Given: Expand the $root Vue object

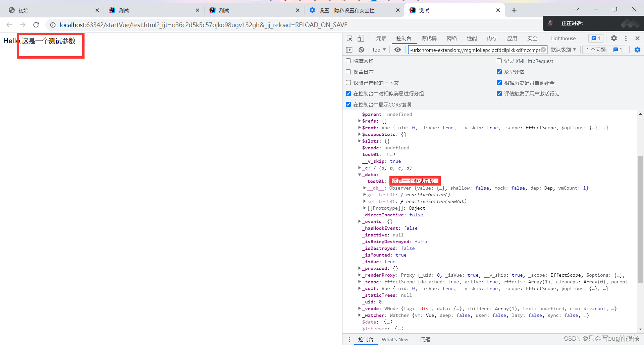Looking at the screenshot, I should pyautogui.click(x=360, y=128).
